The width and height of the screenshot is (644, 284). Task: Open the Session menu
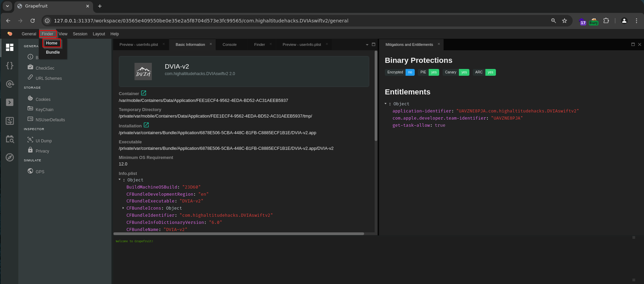coord(80,34)
